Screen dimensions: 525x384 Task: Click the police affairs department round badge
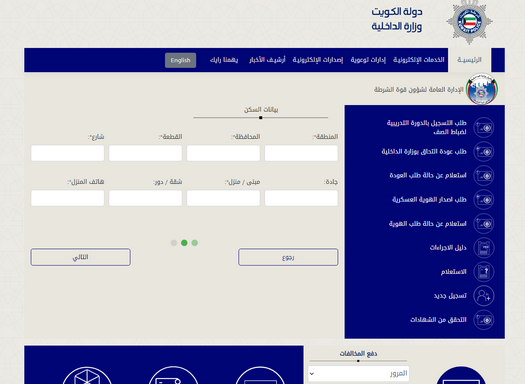pos(482,89)
